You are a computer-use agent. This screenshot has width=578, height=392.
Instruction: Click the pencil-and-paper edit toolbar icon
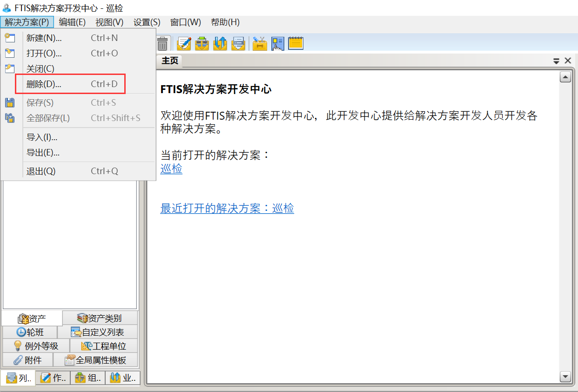184,44
